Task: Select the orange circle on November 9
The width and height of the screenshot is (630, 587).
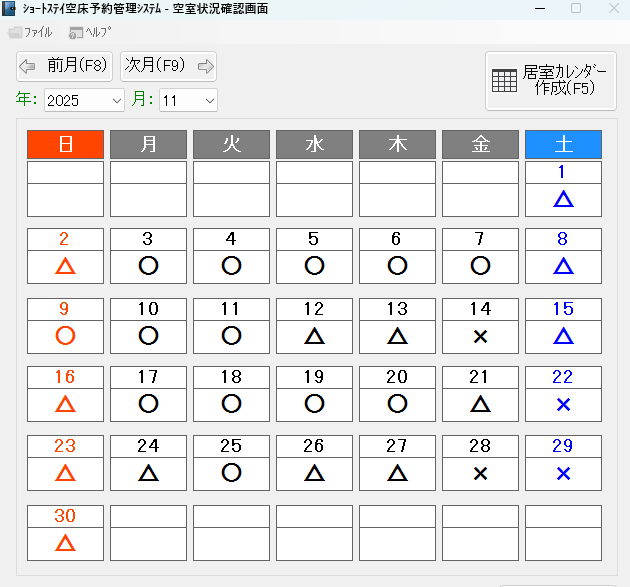Action: 65,336
